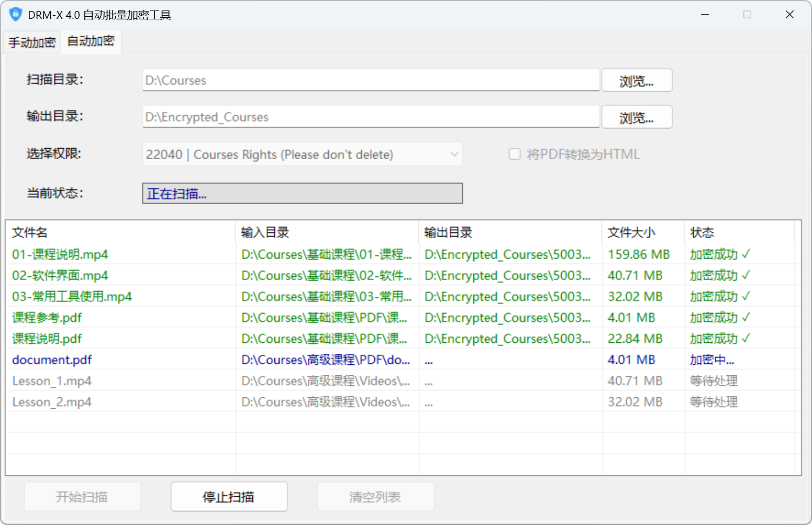Select Lesson_2.mp4 in the list
Viewport: 812px width, 525px height.
coord(52,403)
